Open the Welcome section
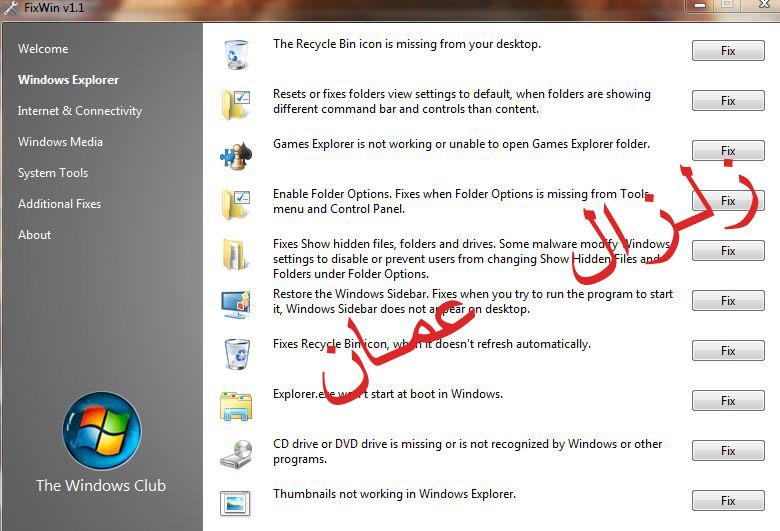This screenshot has height=531, width=780. [x=43, y=49]
